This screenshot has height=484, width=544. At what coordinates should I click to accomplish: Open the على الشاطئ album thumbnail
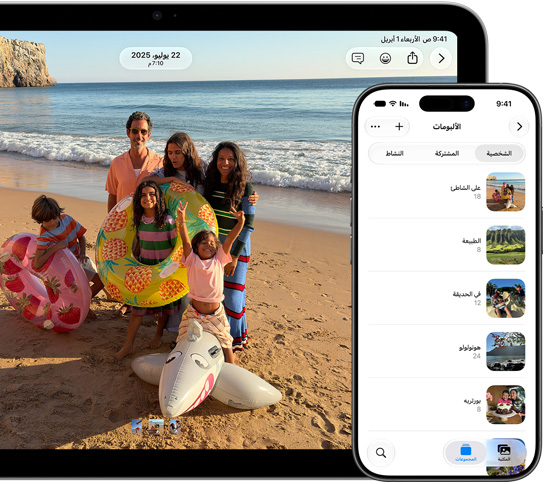click(505, 192)
